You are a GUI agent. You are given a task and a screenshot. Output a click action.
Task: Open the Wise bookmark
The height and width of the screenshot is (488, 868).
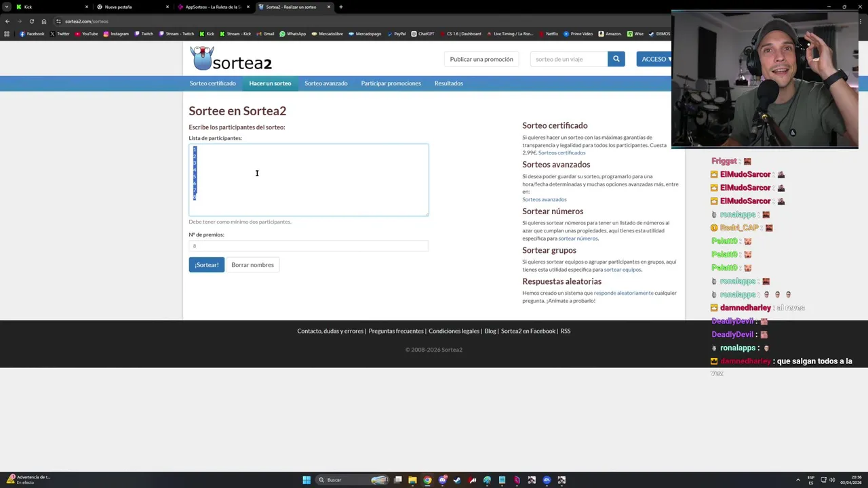click(x=635, y=34)
